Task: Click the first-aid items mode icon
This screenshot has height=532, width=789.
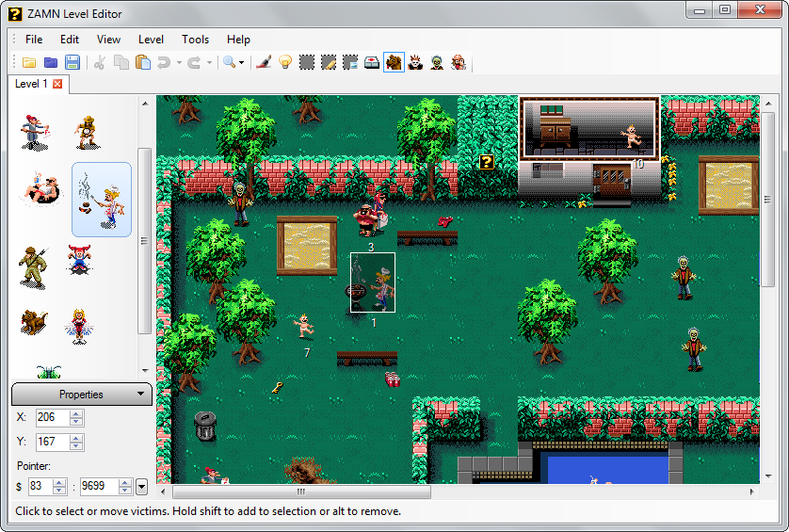Action: (372, 62)
